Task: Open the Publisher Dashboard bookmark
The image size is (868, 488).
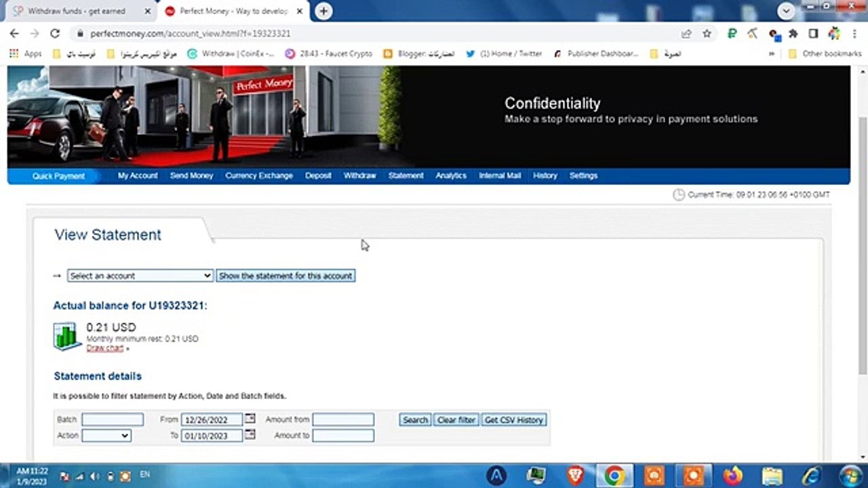Action: point(596,54)
